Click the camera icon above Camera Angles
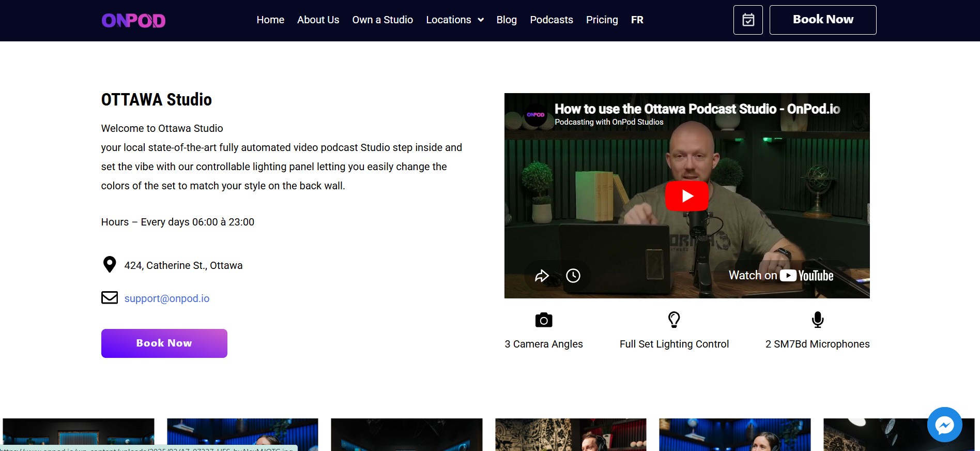 (x=544, y=320)
